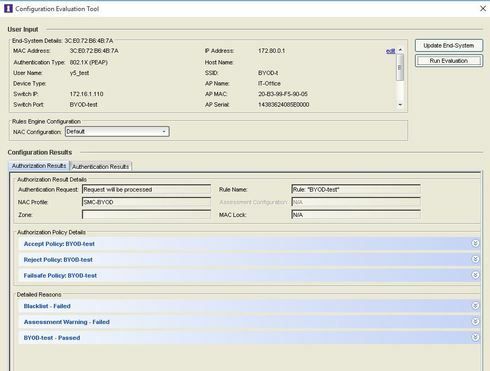The width and height of the screenshot is (490, 371).
Task: Click the Authentication Request field
Action: (x=146, y=189)
